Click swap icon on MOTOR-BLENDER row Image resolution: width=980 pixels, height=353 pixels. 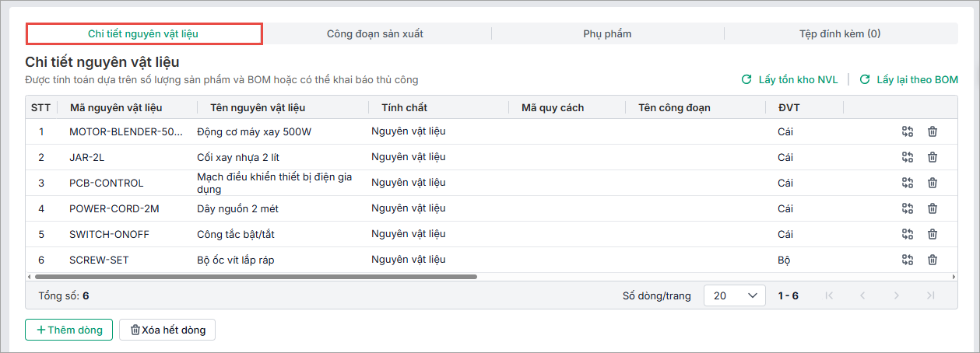pos(908,131)
